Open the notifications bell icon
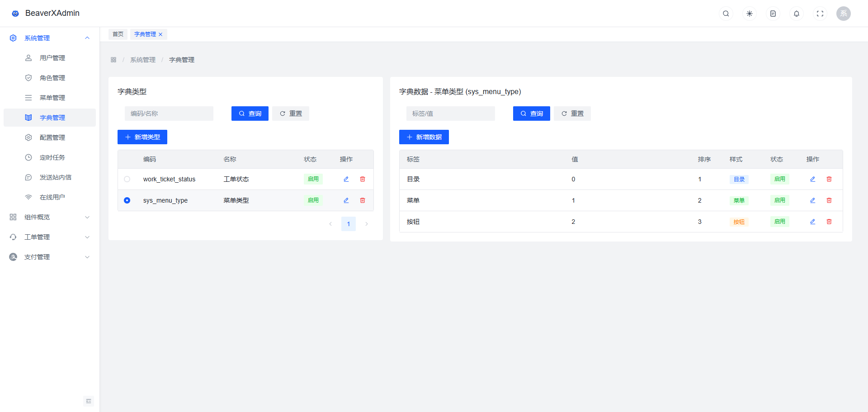This screenshot has width=868, height=412. [797, 14]
